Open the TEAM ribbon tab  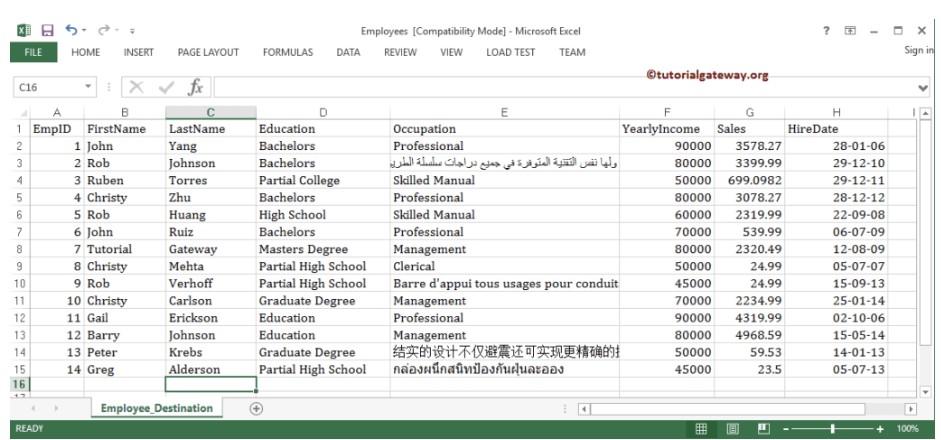click(x=572, y=52)
